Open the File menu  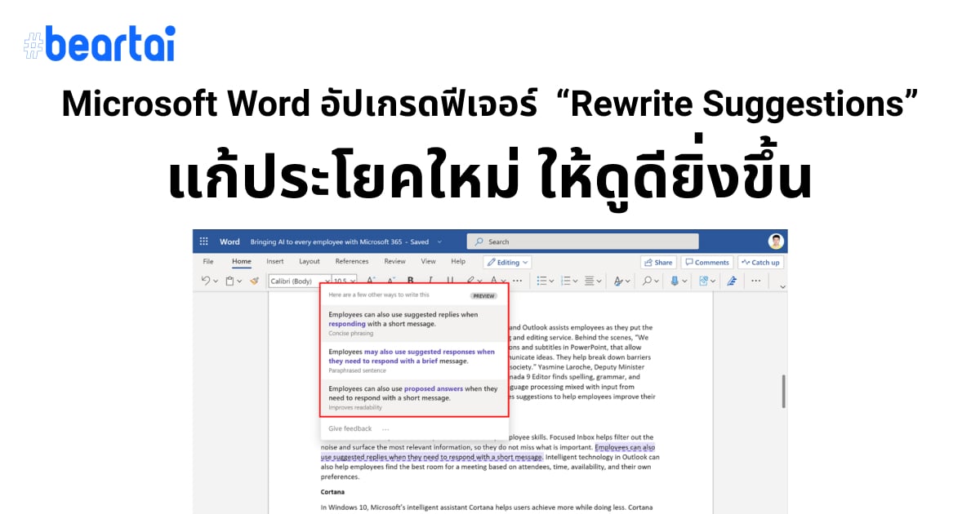click(208, 262)
